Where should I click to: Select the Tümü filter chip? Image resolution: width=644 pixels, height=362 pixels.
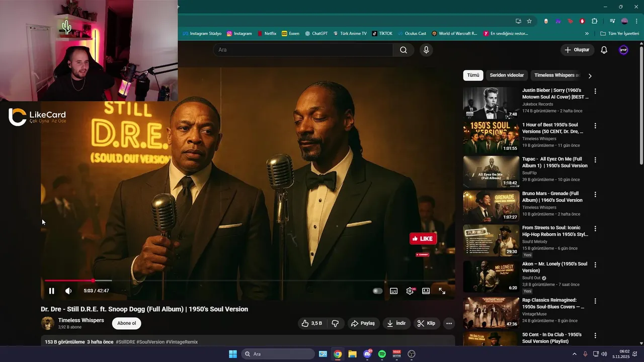pyautogui.click(x=473, y=75)
